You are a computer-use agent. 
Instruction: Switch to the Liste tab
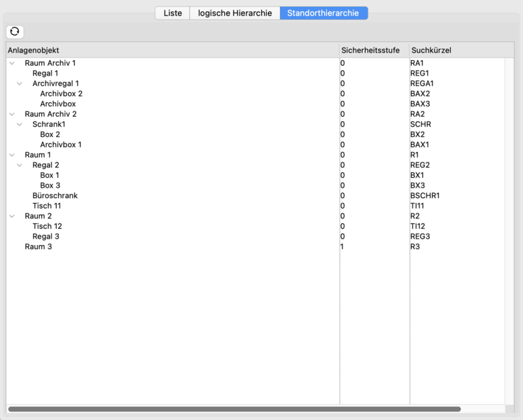(x=172, y=13)
